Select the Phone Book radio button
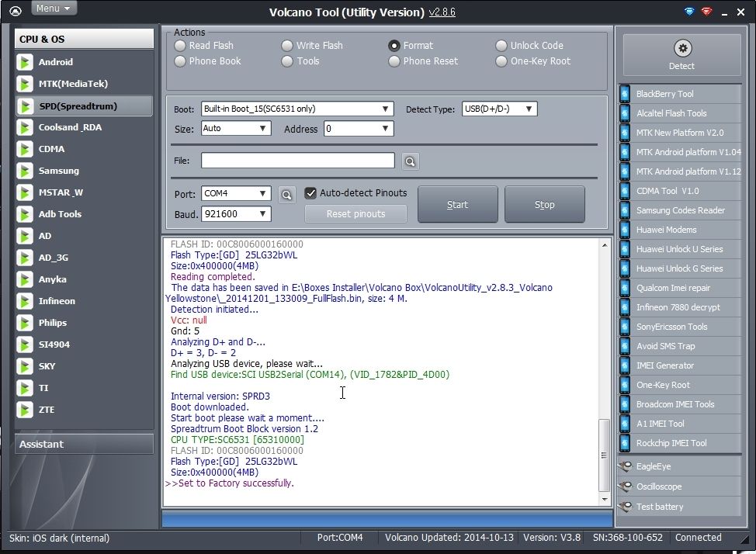Image resolution: width=756 pixels, height=554 pixels. click(x=180, y=61)
